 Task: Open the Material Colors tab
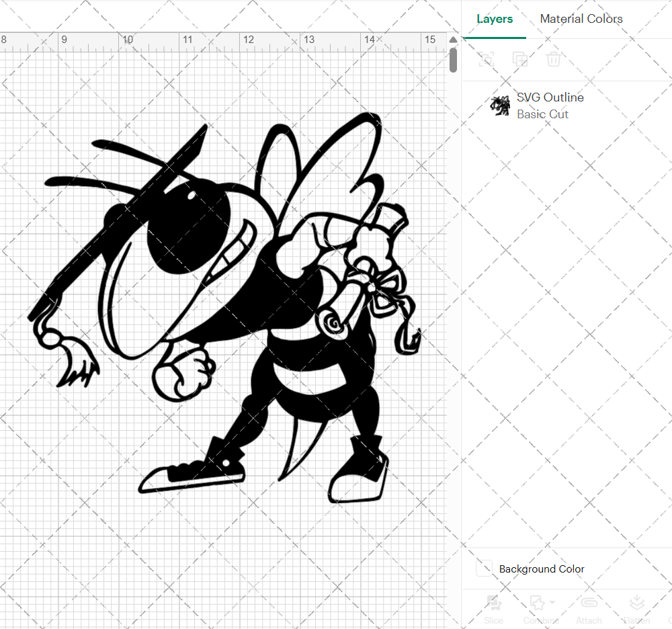point(581,19)
